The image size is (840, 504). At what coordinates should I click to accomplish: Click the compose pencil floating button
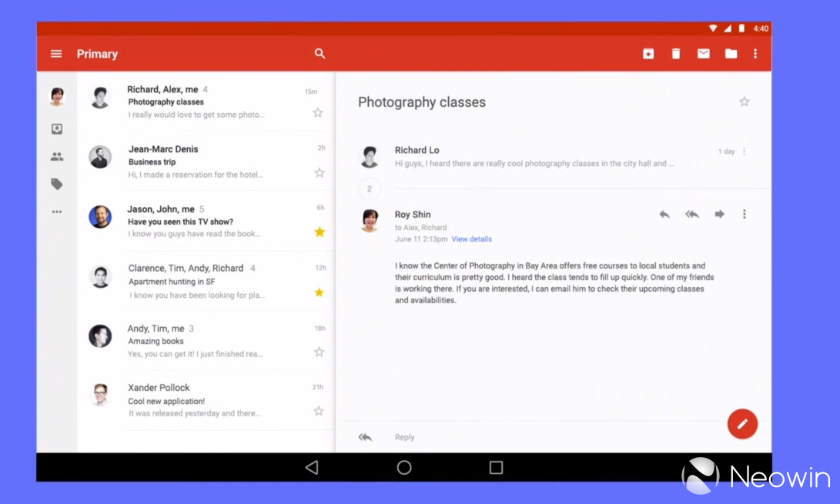click(742, 424)
